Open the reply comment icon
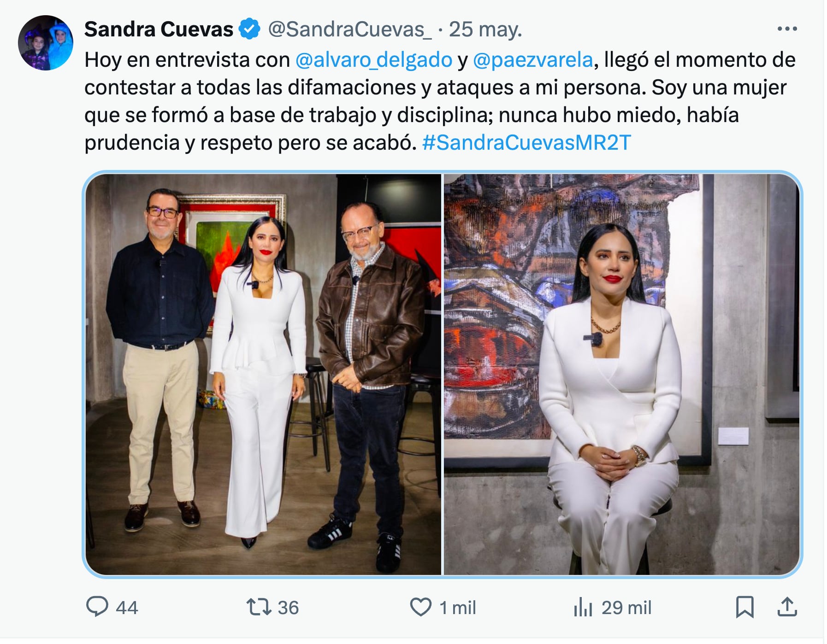 click(x=97, y=607)
